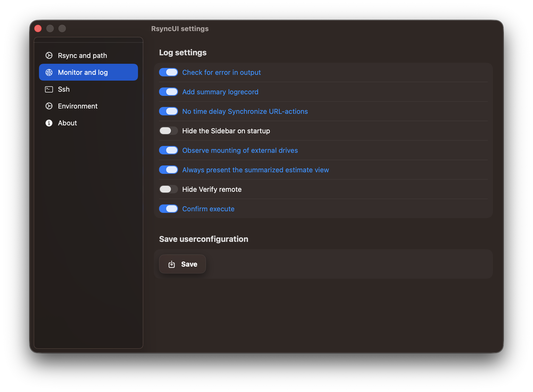Open the Ssh settings section
533x392 pixels.
point(64,89)
